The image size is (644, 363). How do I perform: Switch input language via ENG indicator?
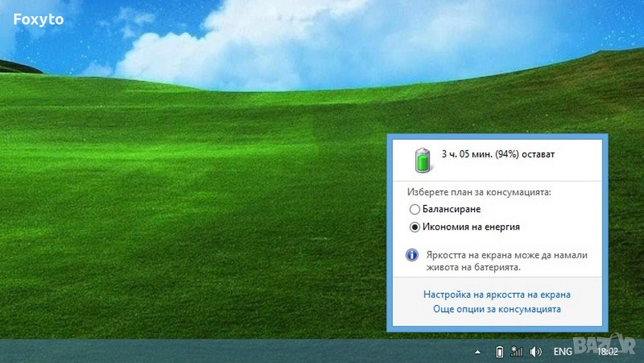[x=563, y=351]
